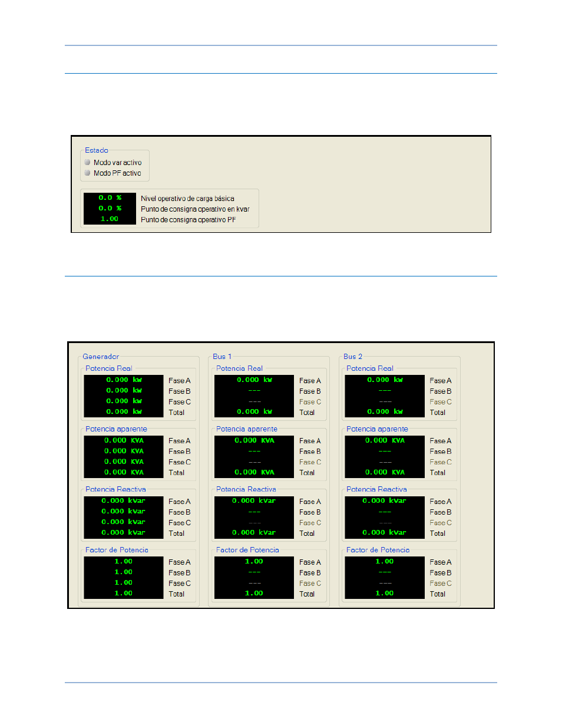Screen dimensions: 562x728
Task: Click the label Nivel operativo de carga básica
Action: pyautogui.click(x=187, y=199)
